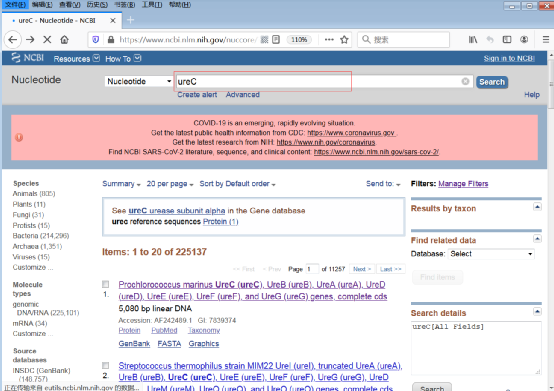The image size is (554, 391).
Task: Open the coronavirus.gov CDC link
Action: click(351, 133)
